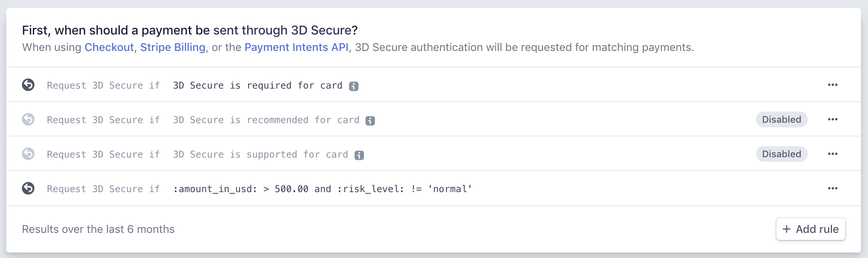Click the 3D Secure icon on amount_in_usd rule
Image resolution: width=868 pixels, height=258 pixels.
coord(28,188)
